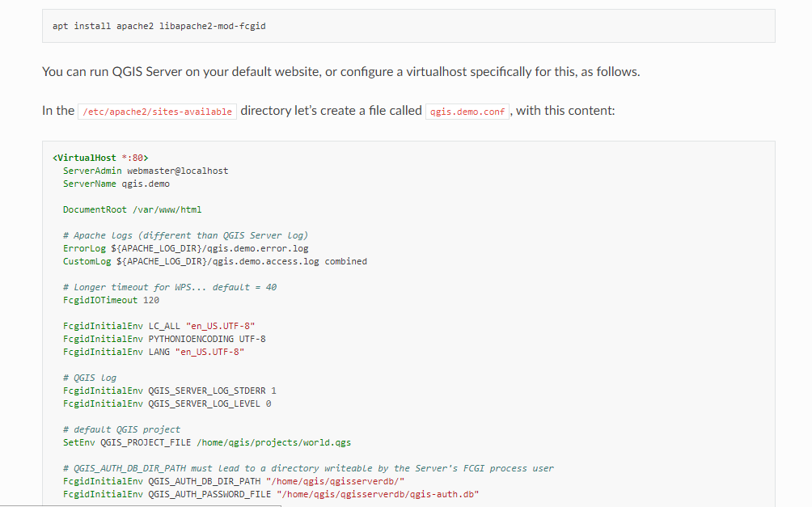The image size is (812, 507).
Task: Click the QGIS_SERVER_LOG_LEVEL 0 line
Action: coord(167,404)
